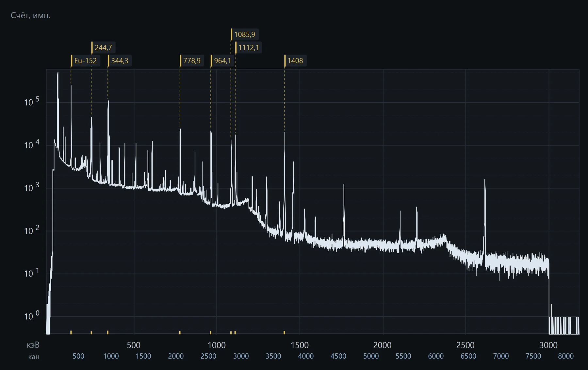Image resolution: width=588 pixels, height=370 pixels.
Task: Click the 1500 keV axis tick label
Action: pos(300,345)
